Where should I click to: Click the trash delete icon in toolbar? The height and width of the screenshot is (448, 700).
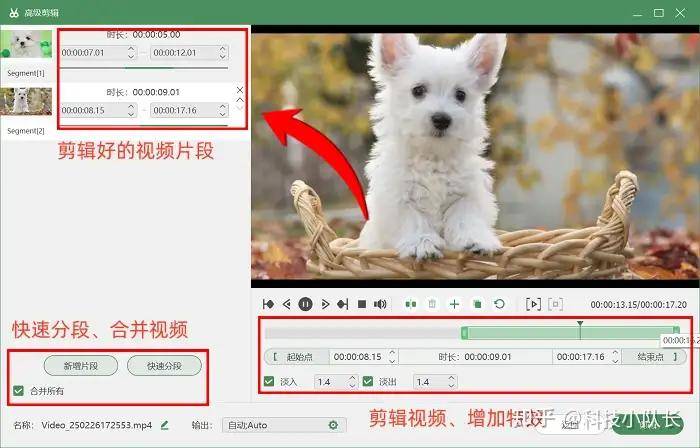point(432,304)
